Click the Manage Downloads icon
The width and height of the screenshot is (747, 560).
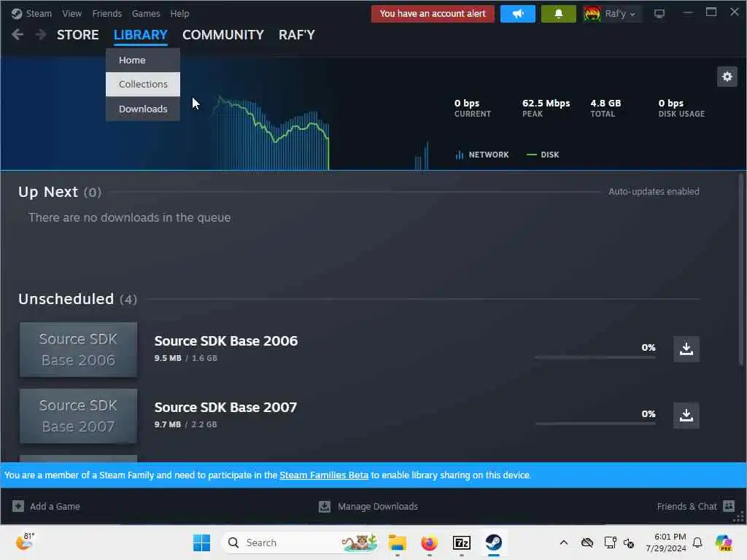coord(325,506)
